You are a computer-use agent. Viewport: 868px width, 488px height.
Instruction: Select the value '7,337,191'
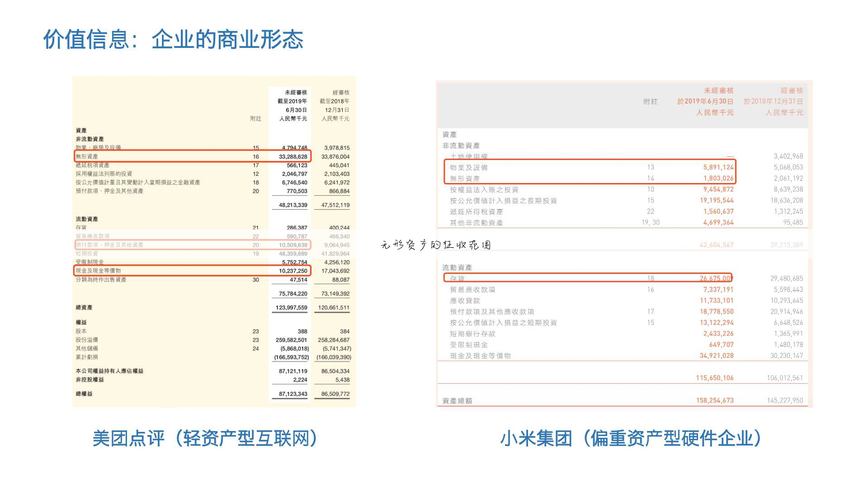[718, 290]
